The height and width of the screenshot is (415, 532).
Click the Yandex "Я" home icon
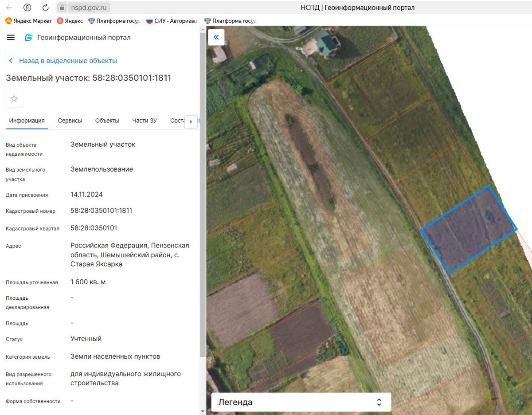(27, 8)
